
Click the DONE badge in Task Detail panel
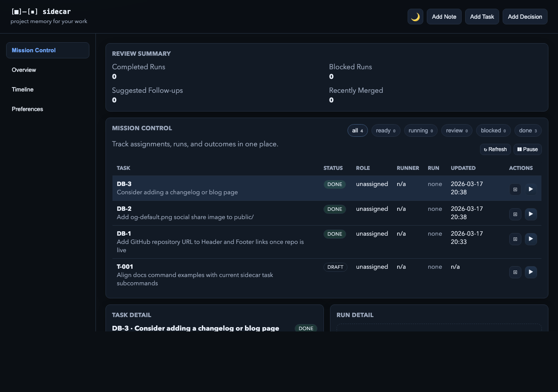[306, 328]
